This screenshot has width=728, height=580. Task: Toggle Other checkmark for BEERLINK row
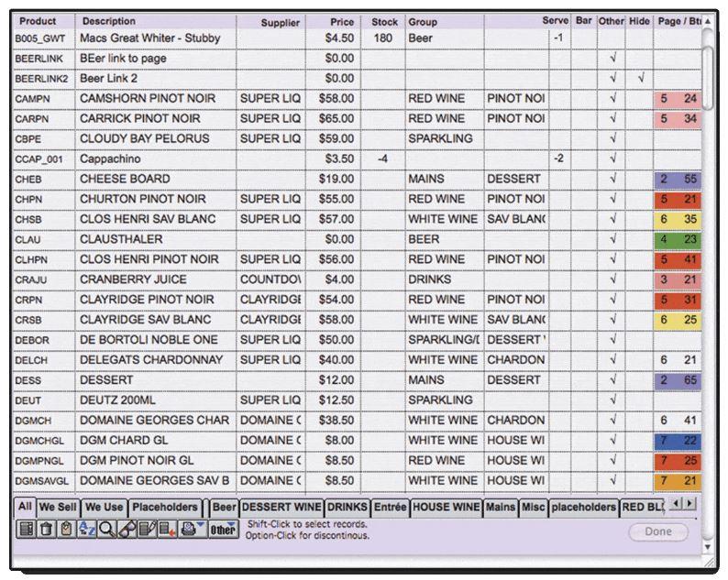[x=612, y=59]
